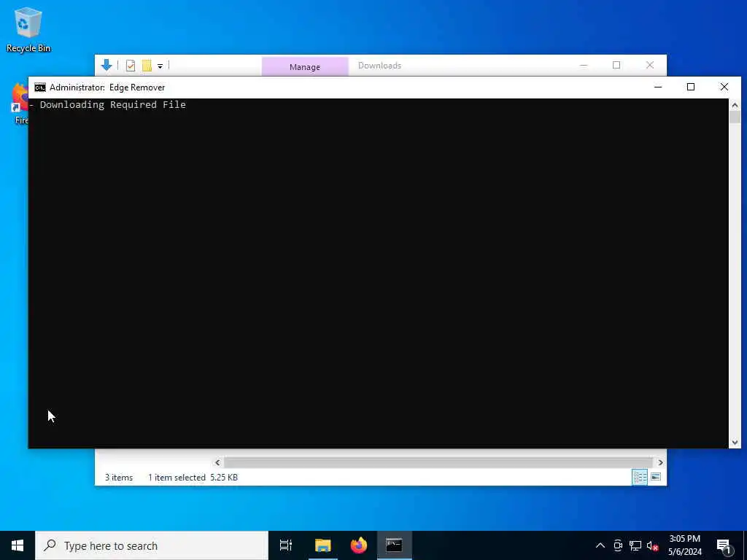Click the command prompt taskbar button
The width and height of the screenshot is (747, 560).
(x=395, y=545)
